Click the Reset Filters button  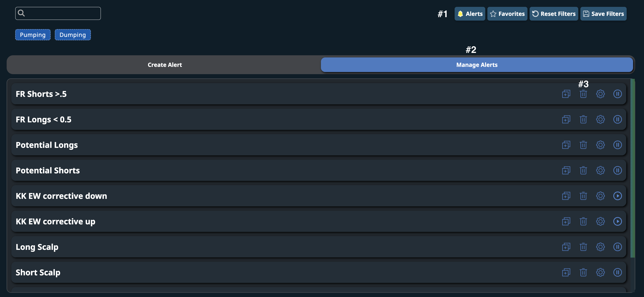click(x=554, y=14)
